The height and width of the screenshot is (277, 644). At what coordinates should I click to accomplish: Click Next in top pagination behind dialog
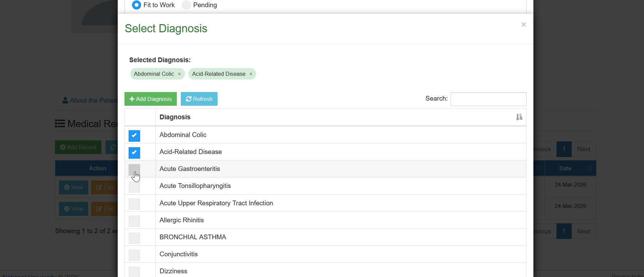584,149
